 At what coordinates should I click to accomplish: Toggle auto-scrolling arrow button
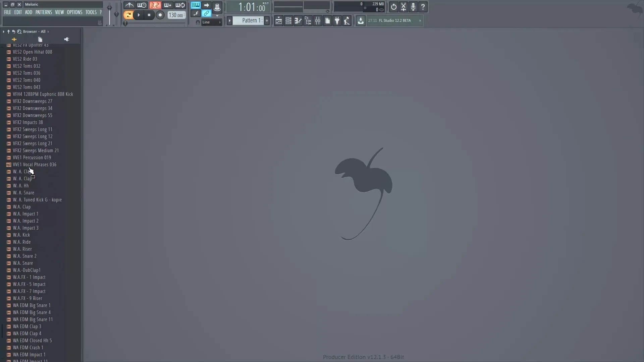point(206,5)
